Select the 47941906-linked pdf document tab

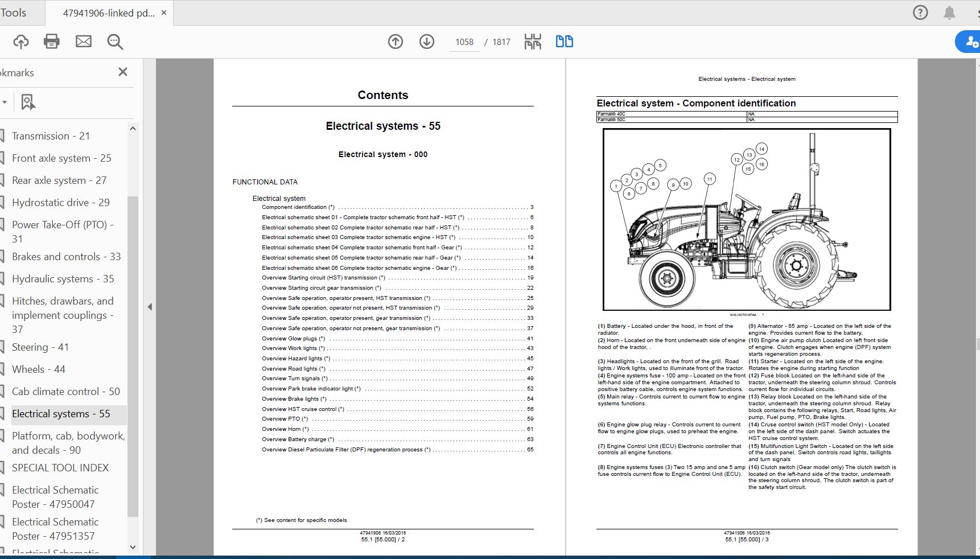109,13
